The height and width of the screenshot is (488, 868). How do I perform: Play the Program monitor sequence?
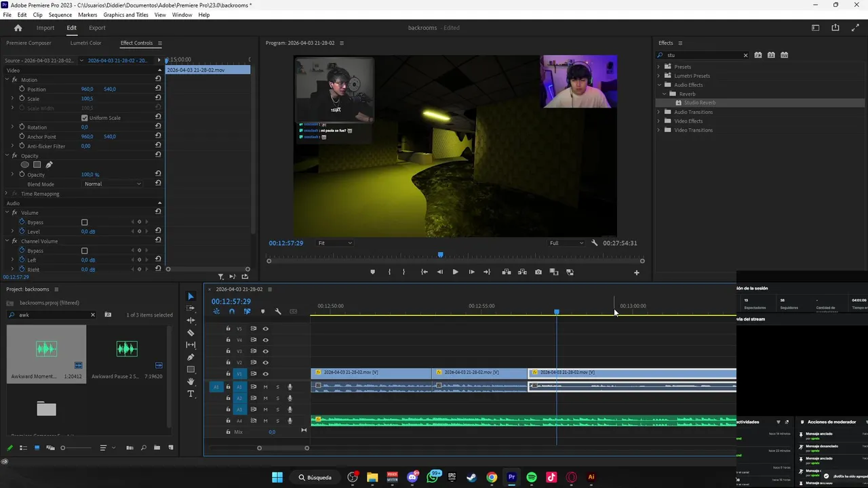455,272
